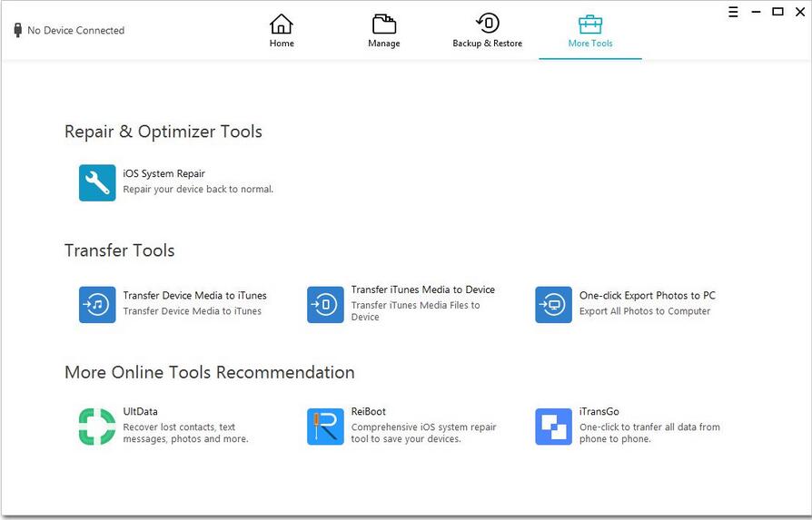Click 'Export All Photos to Computer' text

point(645,311)
